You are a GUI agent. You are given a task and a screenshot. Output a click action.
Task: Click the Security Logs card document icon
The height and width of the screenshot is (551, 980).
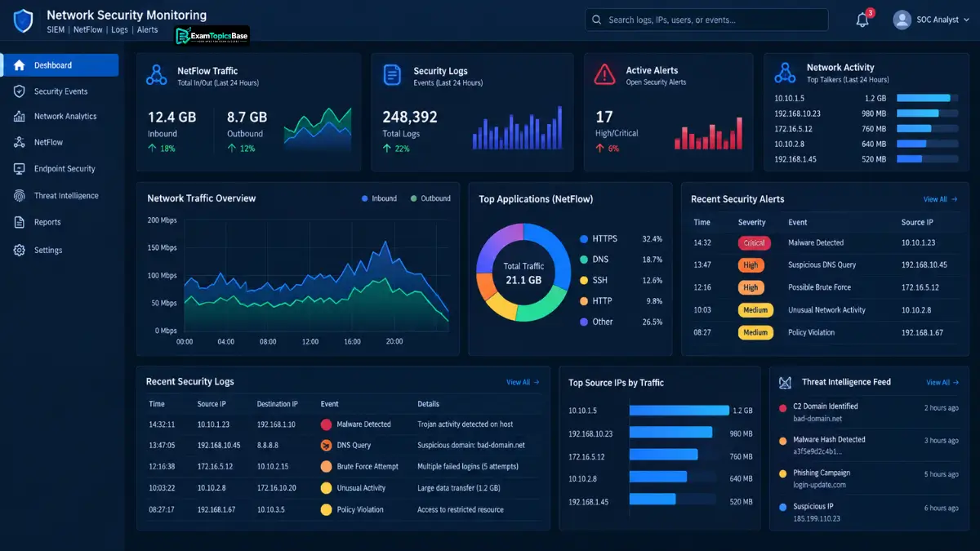[x=392, y=74]
